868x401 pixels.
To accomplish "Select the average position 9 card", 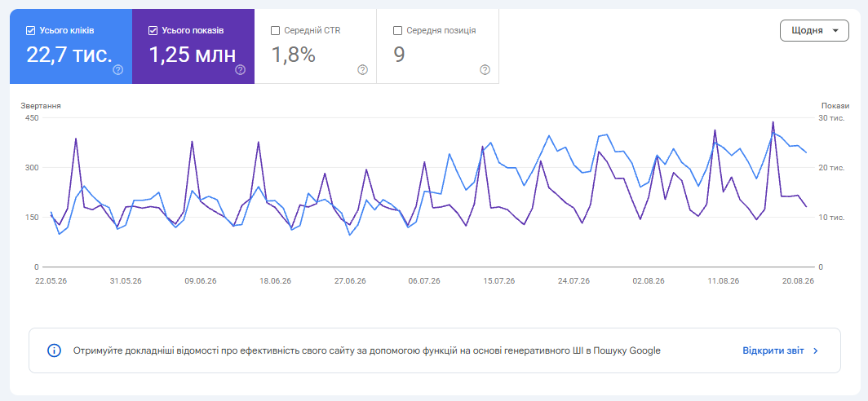I will (438, 46).
